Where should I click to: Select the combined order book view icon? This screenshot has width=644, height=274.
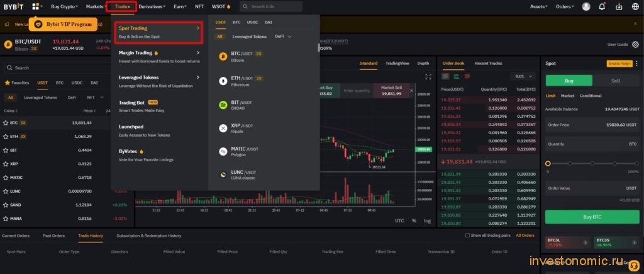[x=445, y=76]
